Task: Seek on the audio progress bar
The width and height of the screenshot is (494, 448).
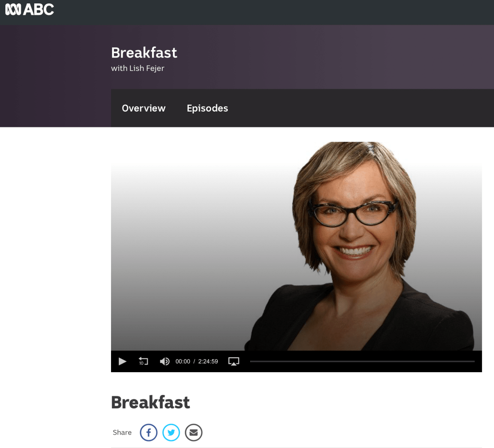Action: pos(362,362)
